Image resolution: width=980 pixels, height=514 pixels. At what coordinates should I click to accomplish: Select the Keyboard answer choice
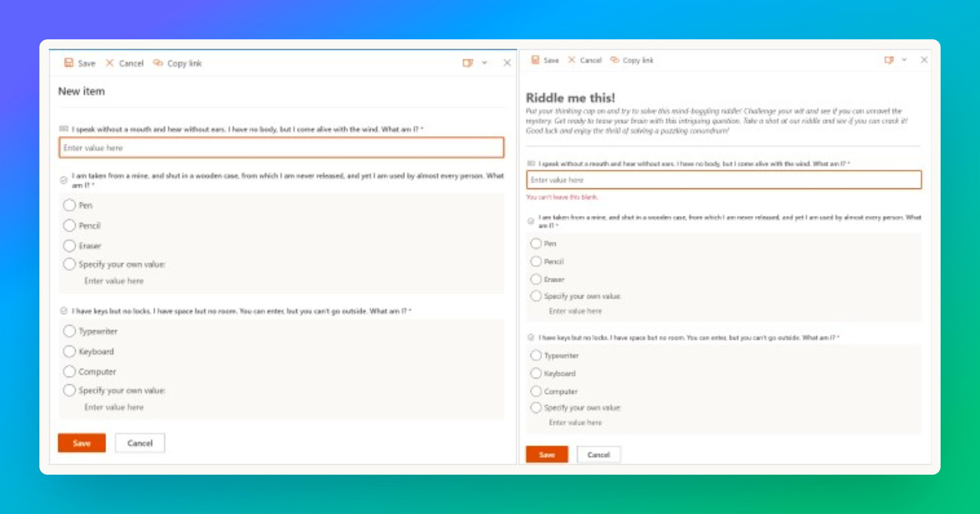coord(70,351)
